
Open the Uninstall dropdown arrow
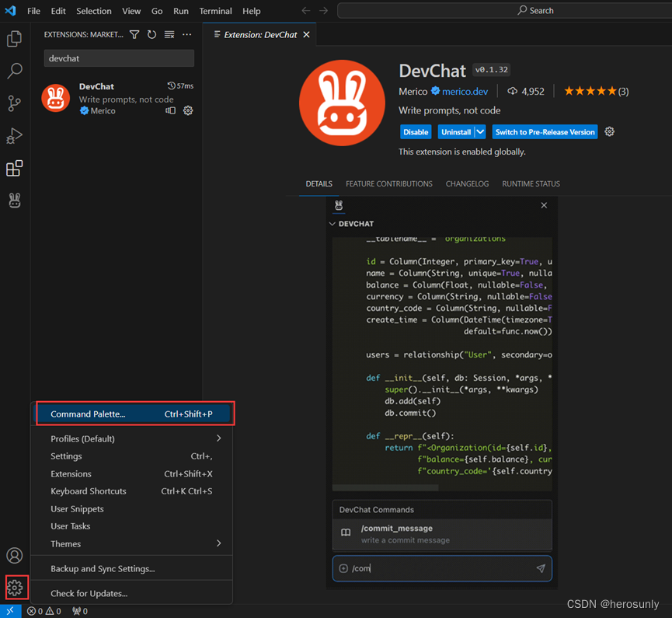(x=480, y=131)
